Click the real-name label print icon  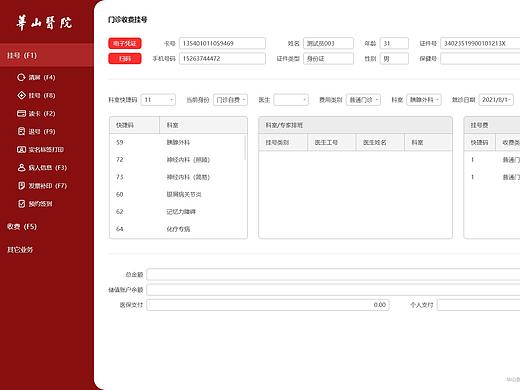21,149
